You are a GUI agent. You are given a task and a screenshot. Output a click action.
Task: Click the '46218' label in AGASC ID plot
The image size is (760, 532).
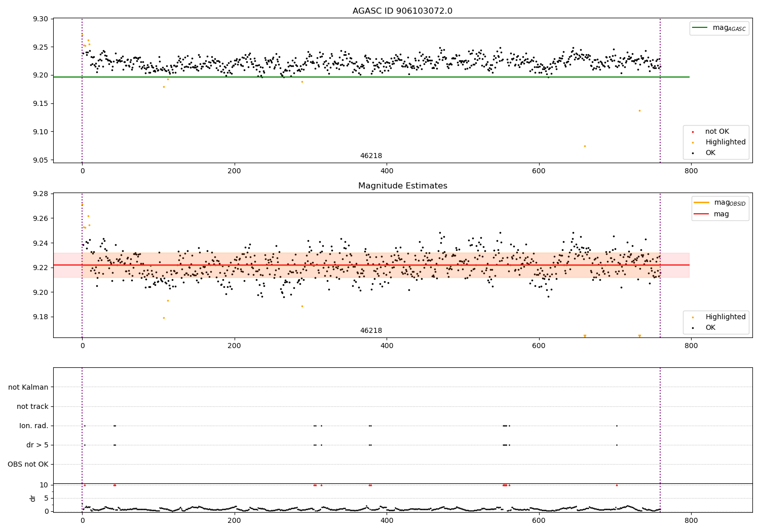click(371, 156)
